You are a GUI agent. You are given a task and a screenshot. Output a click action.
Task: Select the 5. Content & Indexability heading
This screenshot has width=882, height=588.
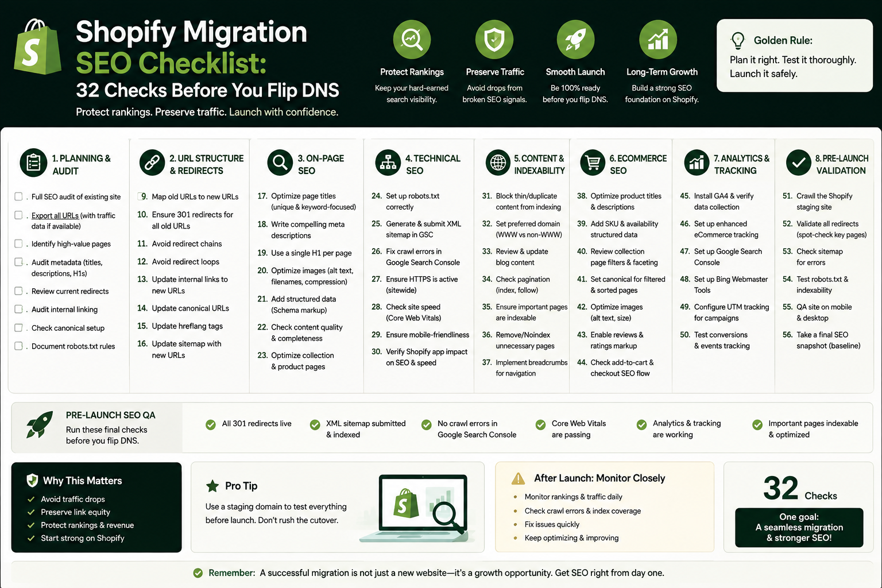(x=539, y=164)
